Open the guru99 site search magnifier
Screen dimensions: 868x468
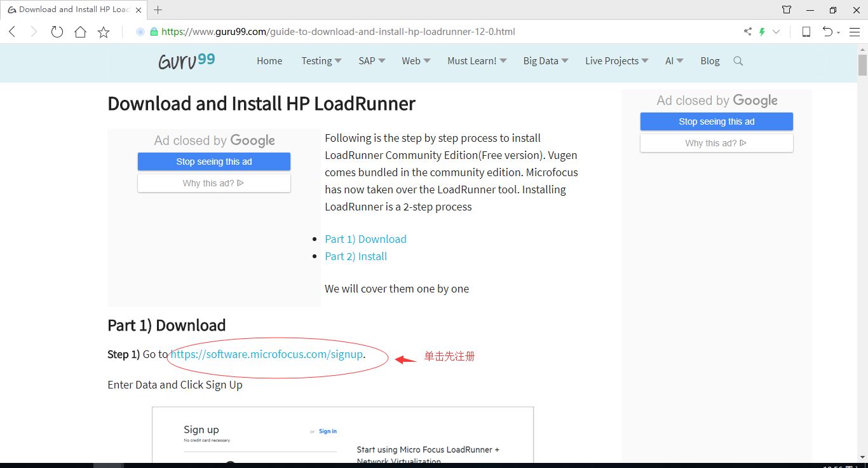pos(738,61)
